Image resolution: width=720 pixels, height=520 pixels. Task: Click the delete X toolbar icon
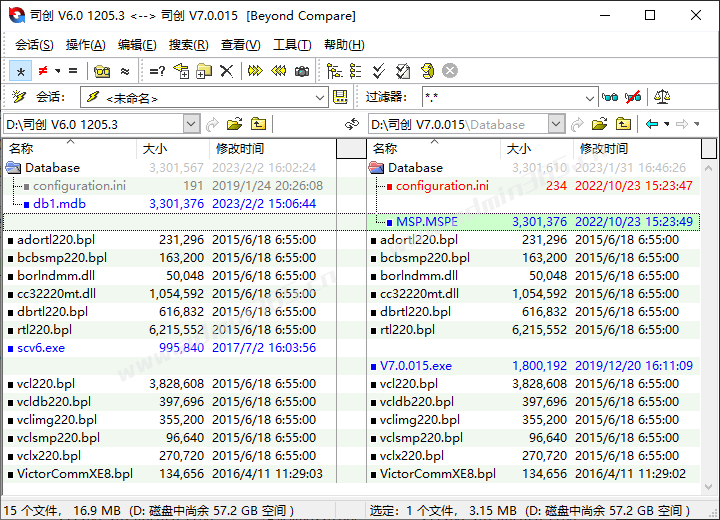coord(226,71)
